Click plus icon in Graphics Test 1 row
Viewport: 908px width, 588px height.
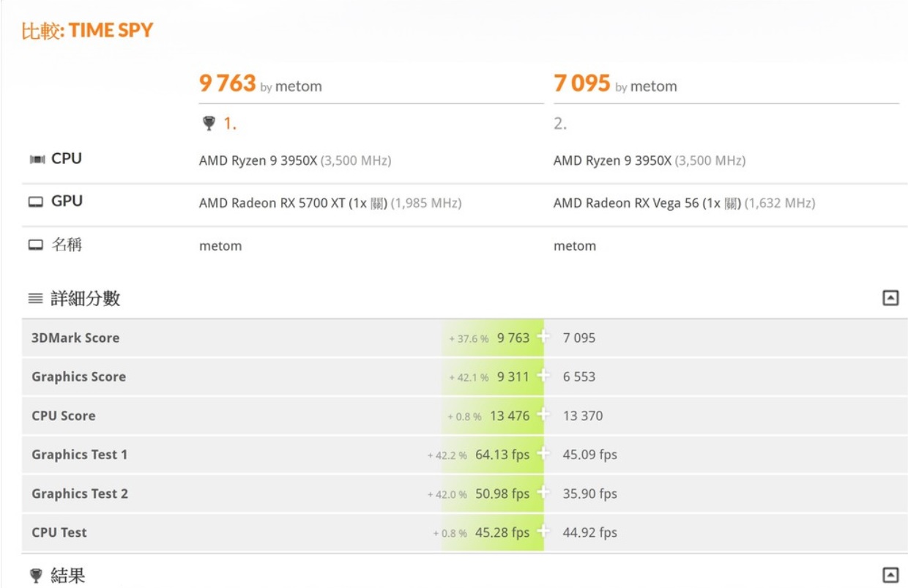pos(543,454)
